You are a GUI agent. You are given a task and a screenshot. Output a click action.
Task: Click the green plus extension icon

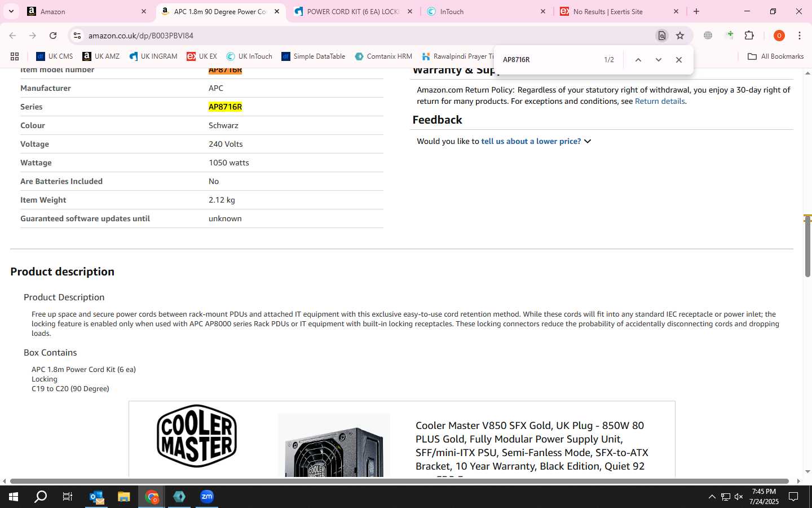pyautogui.click(x=730, y=36)
